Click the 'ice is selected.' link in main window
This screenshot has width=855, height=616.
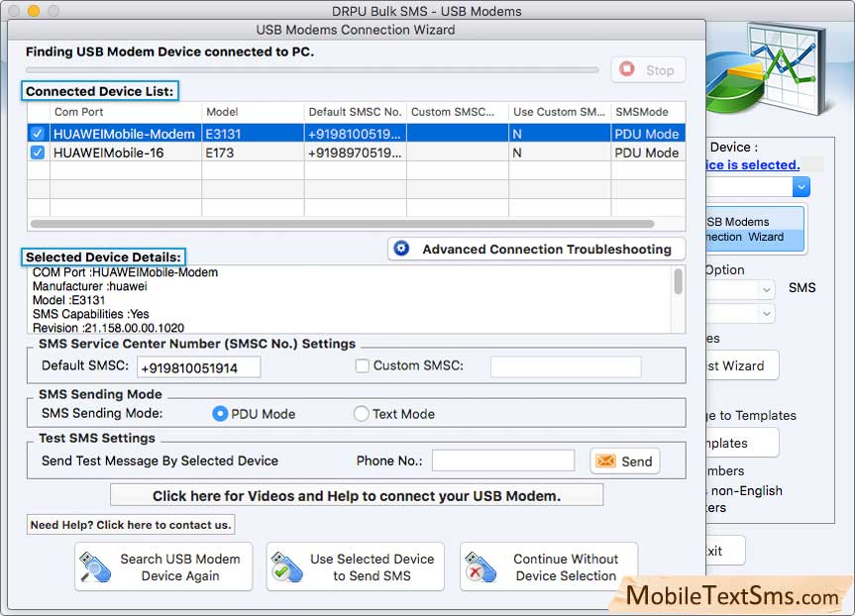tap(753, 164)
